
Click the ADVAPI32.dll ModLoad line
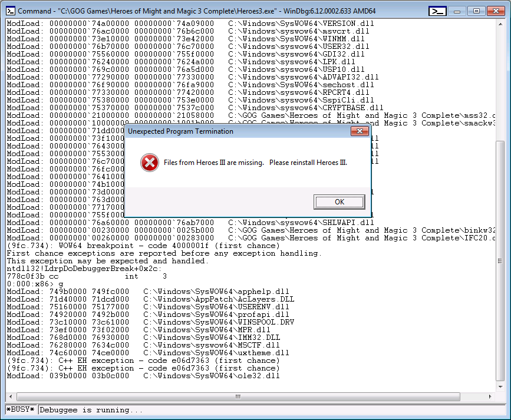click(x=193, y=77)
